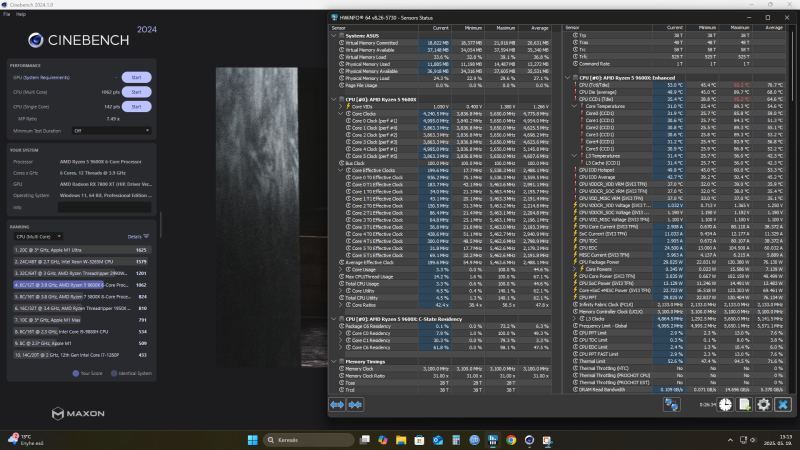The width and height of the screenshot is (800, 450).
Task: Start the CPU Multi Core benchmark
Action: [136, 92]
